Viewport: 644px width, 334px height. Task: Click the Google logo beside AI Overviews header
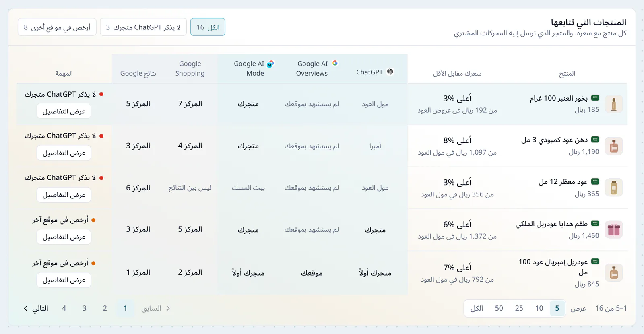coord(335,63)
